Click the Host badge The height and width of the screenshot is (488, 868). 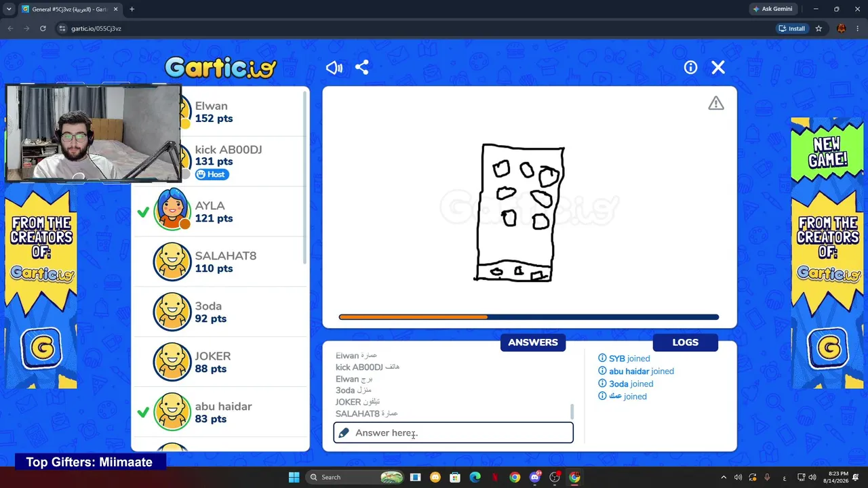[x=212, y=174]
